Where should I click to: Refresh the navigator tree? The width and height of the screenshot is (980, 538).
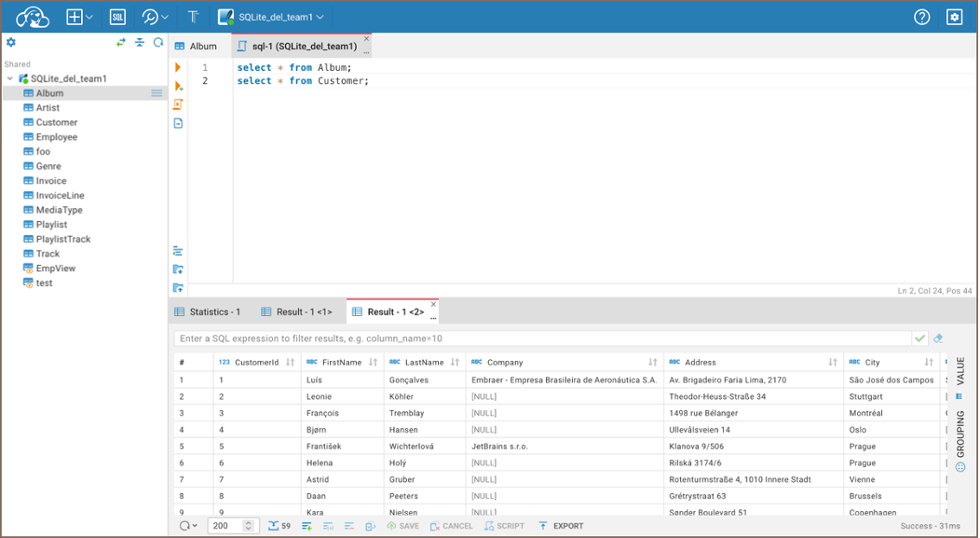click(x=158, y=43)
